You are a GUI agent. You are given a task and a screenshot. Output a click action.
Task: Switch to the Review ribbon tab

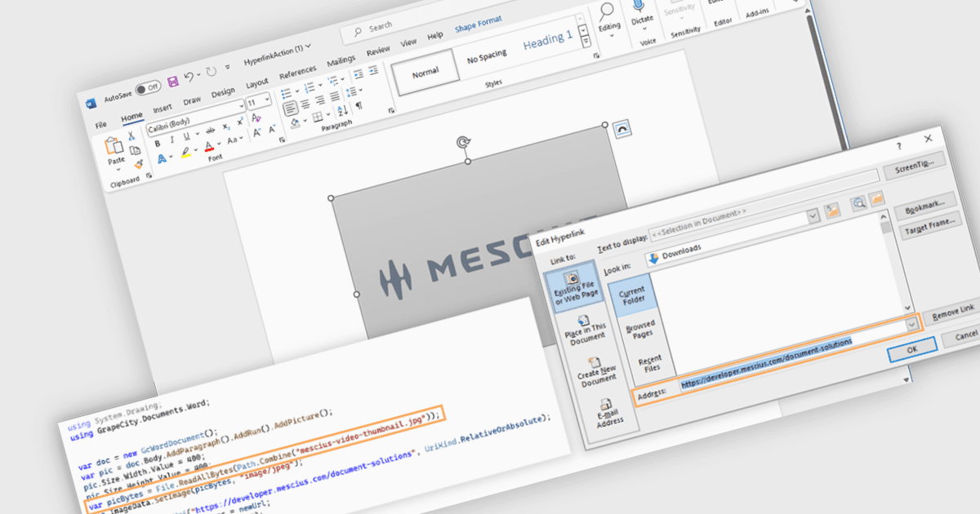pyautogui.click(x=378, y=51)
